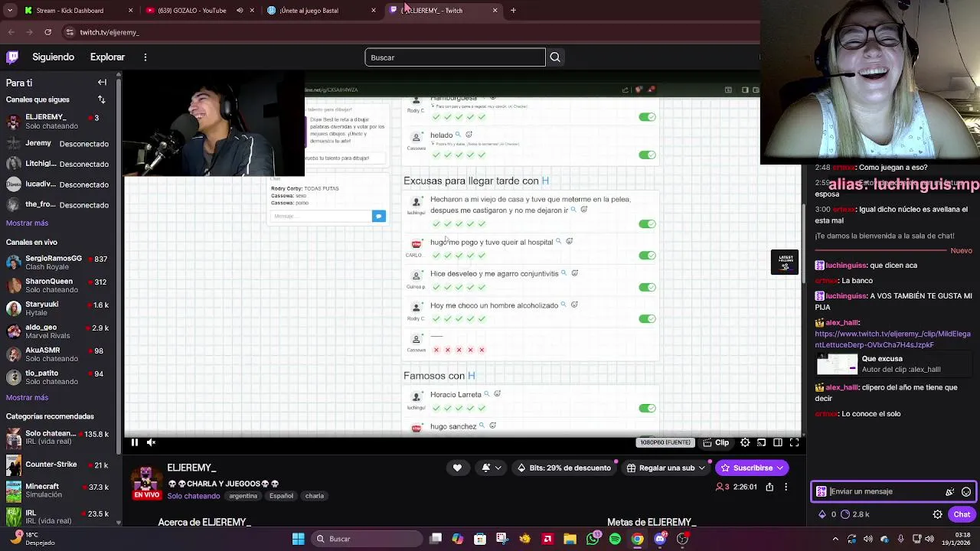Click argentina tag
The width and height of the screenshot is (980, 551).
[243, 496]
